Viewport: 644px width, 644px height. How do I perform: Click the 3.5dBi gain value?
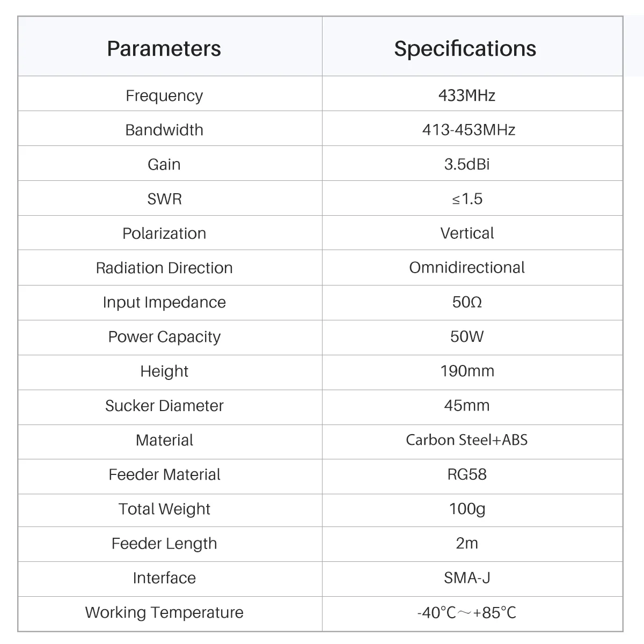(467, 164)
